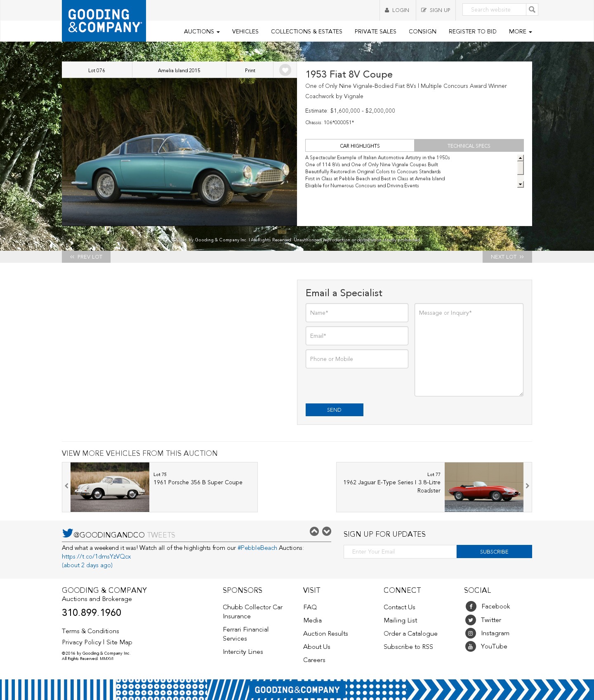Image resolution: width=594 pixels, height=700 pixels.
Task: Open the FAQ link
Action: tap(310, 607)
